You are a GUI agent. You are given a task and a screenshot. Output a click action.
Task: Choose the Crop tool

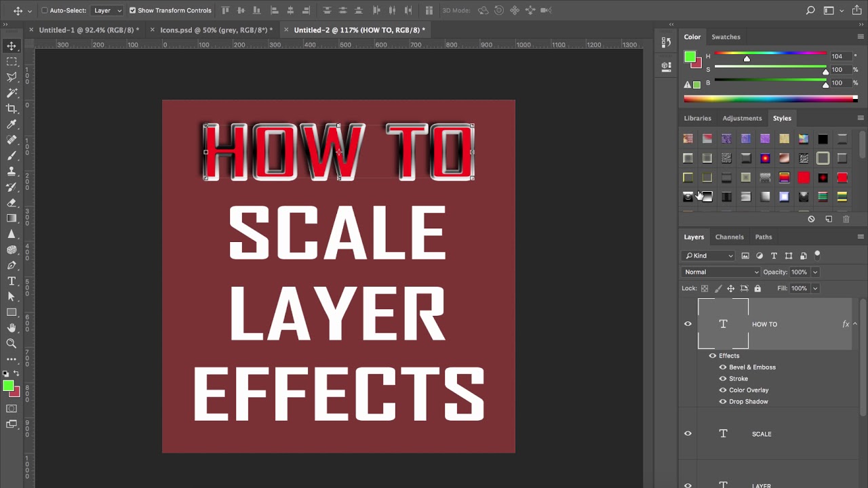pos(12,108)
